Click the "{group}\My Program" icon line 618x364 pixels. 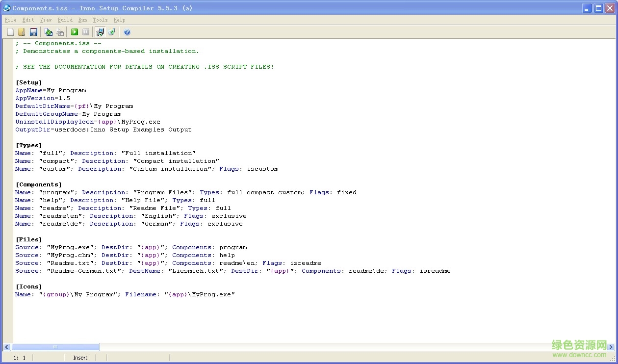(125, 294)
